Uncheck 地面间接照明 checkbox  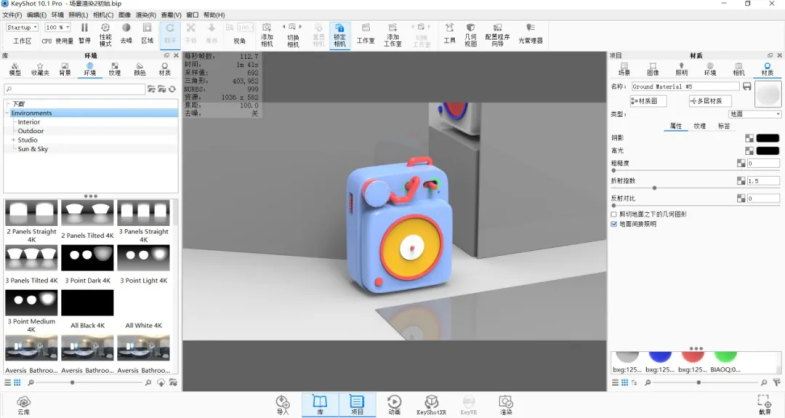(x=614, y=224)
